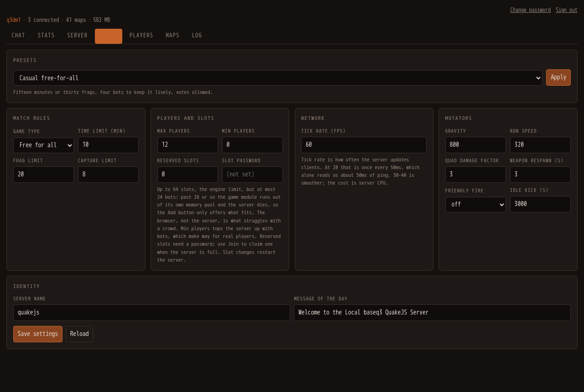Viewport: 584px width, 392px height.
Task: Click the Change password link
Action: [x=530, y=10]
